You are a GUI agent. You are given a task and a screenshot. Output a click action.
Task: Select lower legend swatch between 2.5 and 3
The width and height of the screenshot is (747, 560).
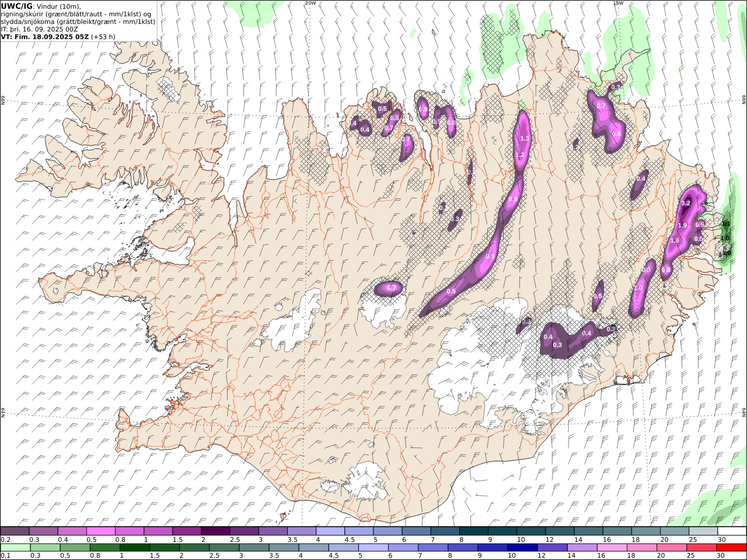point(225,547)
